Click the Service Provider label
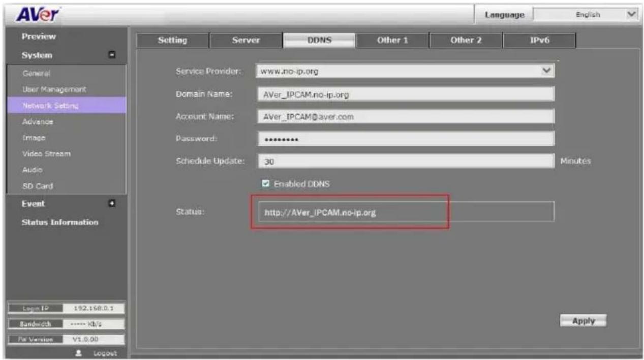The width and height of the screenshot is (644, 360). 208,71
